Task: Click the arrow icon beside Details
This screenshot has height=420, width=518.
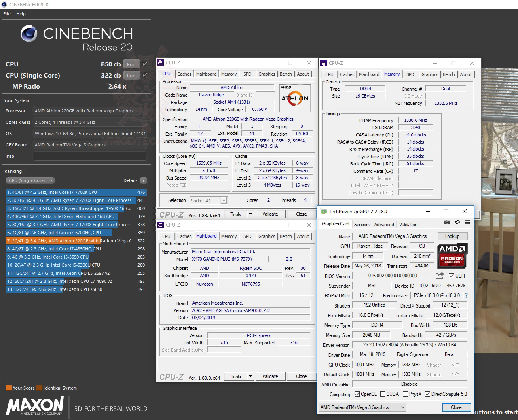Action: tap(144, 180)
